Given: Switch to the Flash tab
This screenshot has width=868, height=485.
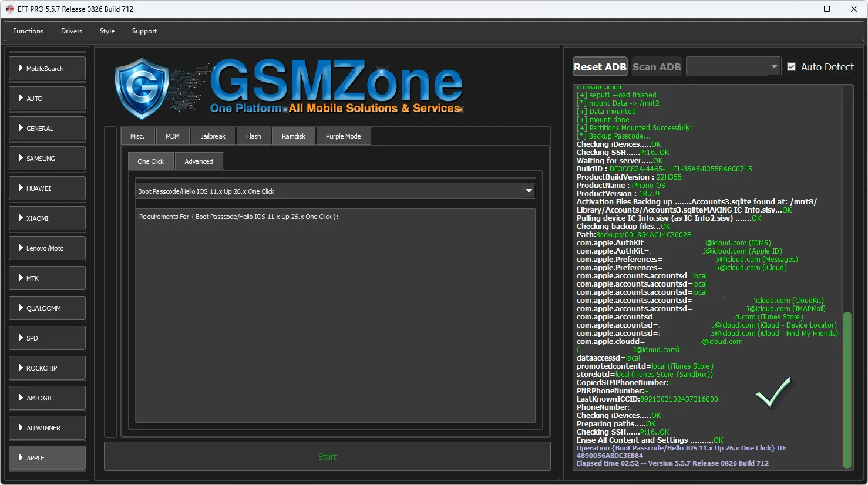Looking at the screenshot, I should tap(254, 136).
